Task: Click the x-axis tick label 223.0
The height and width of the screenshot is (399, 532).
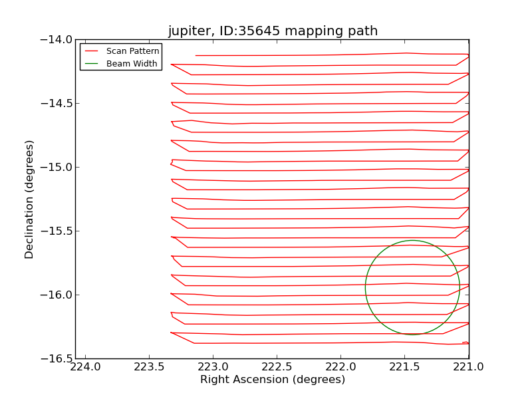Action: pos(213,367)
